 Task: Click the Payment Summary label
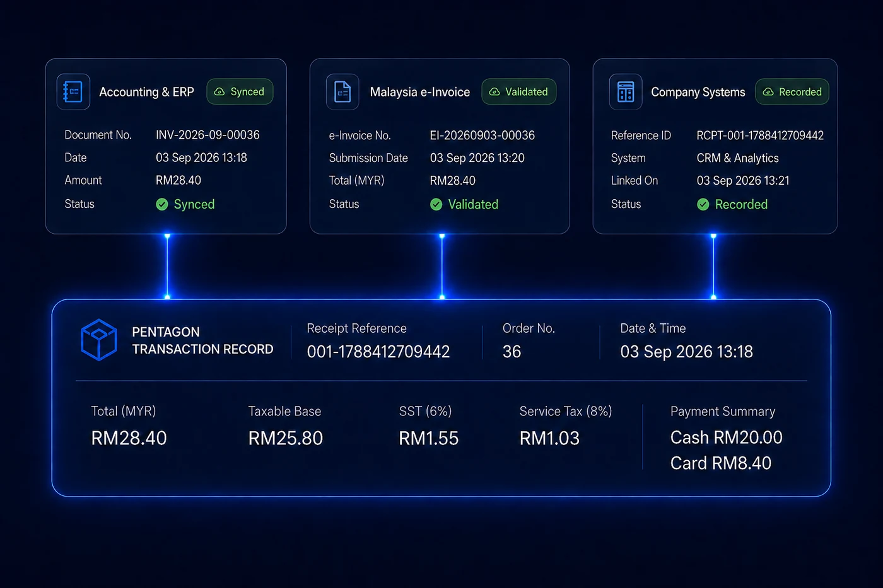click(723, 412)
